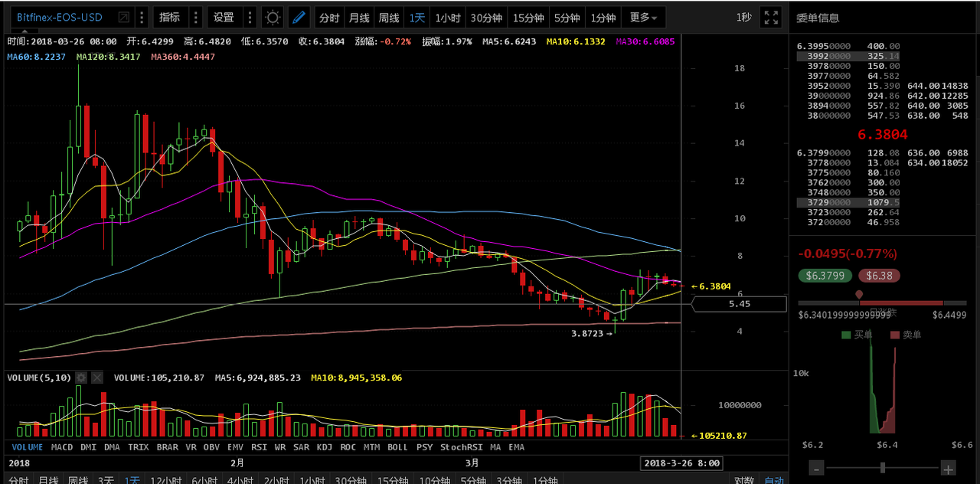Image resolution: width=980 pixels, height=484 pixels.
Task: Select the MACD indicator
Action: 62,447
